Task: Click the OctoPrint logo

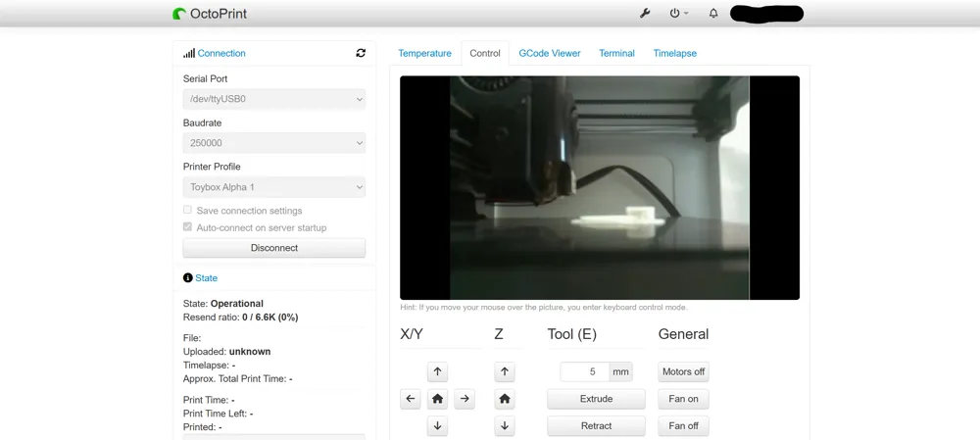Action: pos(210,13)
